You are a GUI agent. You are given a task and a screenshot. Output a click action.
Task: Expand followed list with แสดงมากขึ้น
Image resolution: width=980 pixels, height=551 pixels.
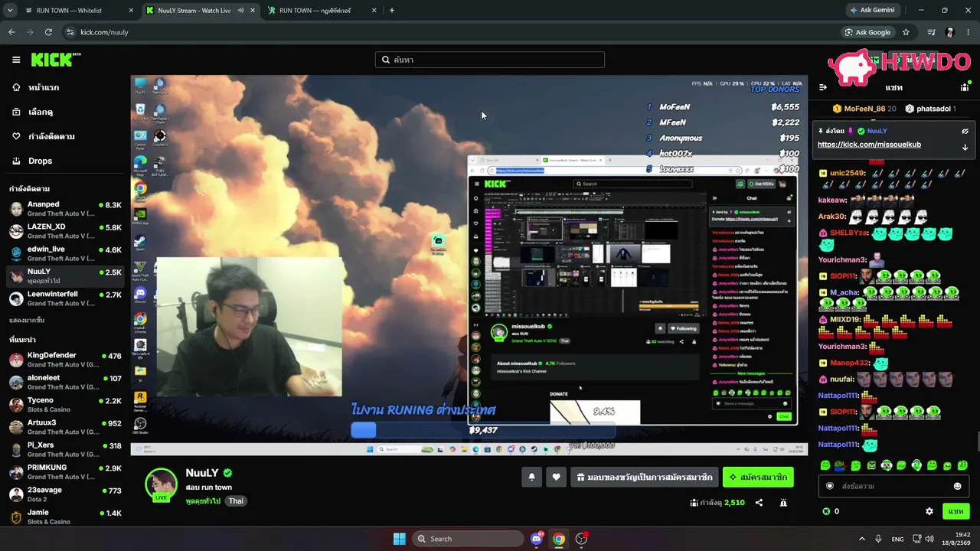point(27,320)
